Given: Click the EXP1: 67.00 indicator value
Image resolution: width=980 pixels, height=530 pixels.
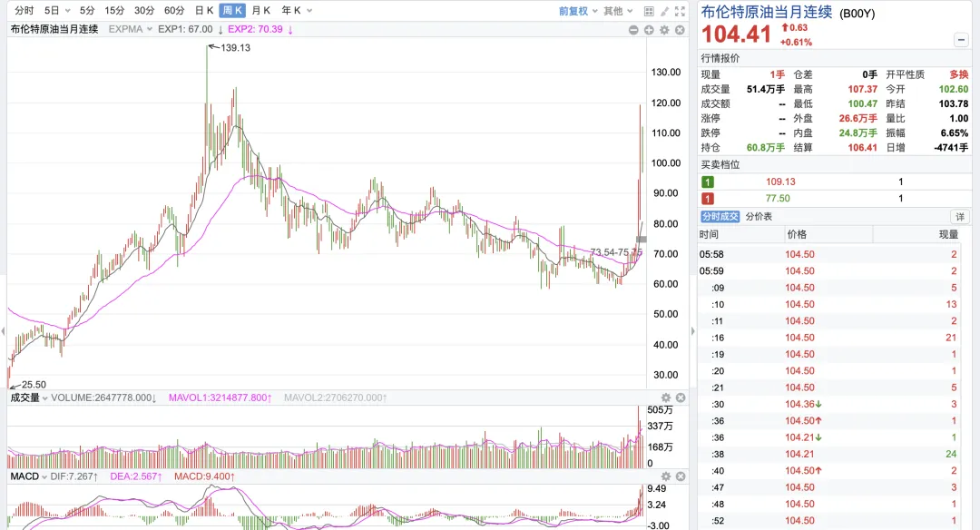Looking at the screenshot, I should click(185, 29).
